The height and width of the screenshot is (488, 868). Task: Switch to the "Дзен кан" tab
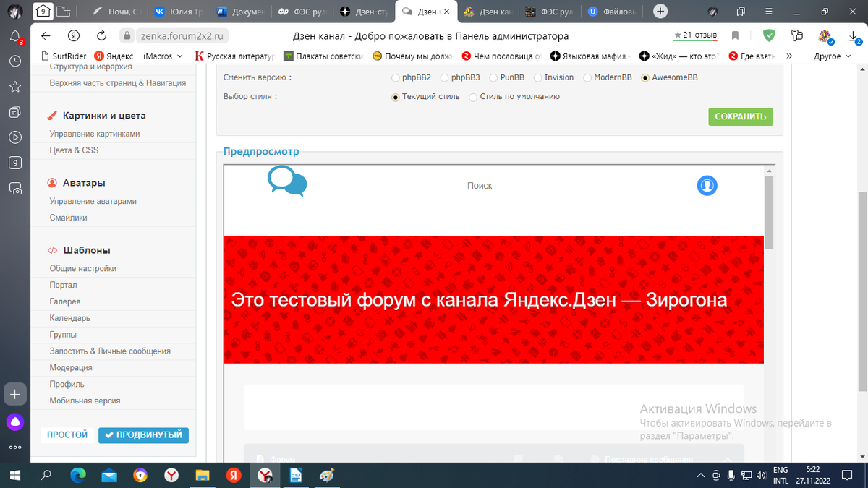[490, 11]
